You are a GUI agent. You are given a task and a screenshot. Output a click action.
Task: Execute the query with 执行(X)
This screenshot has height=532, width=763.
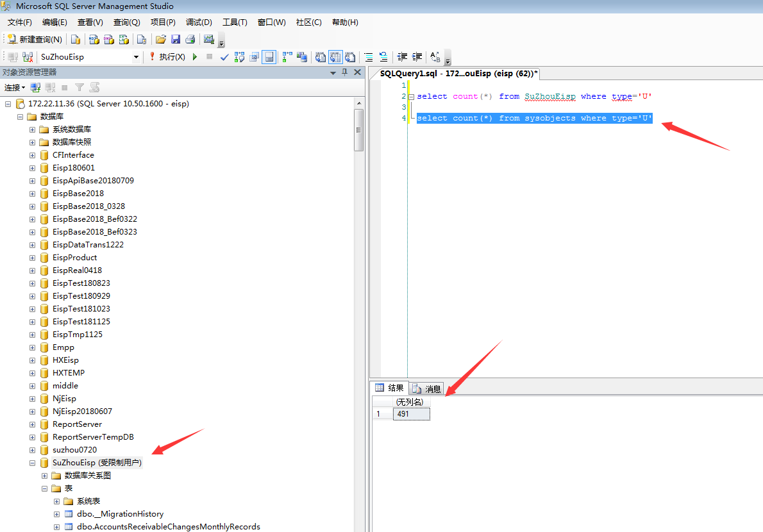tap(167, 57)
